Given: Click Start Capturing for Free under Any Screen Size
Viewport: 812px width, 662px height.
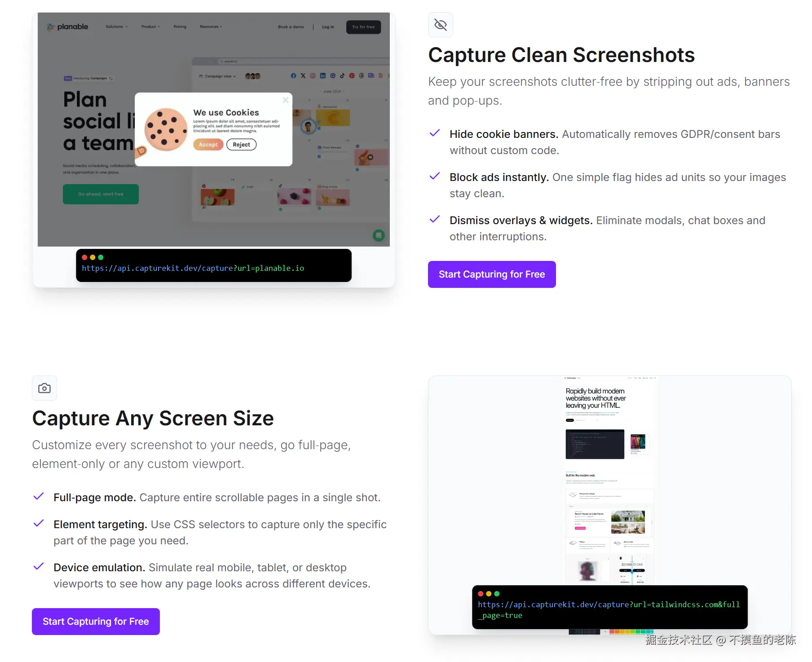Looking at the screenshot, I should (x=96, y=622).
